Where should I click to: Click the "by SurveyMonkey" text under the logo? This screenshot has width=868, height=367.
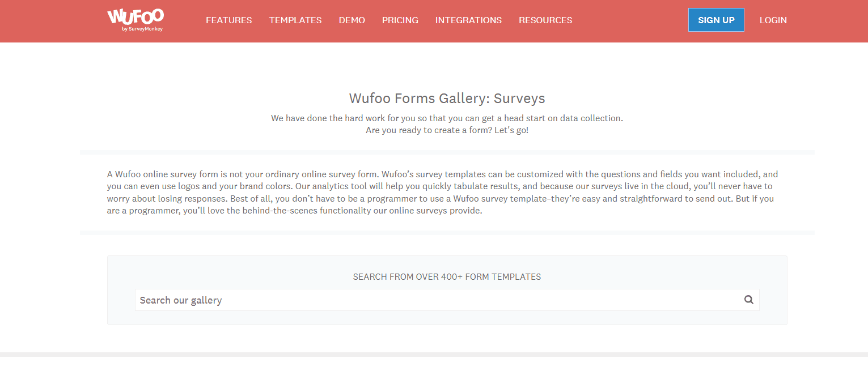click(x=142, y=29)
